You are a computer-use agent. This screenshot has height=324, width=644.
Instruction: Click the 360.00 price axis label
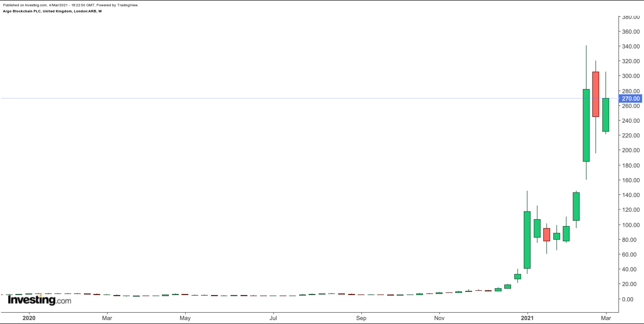631,32
